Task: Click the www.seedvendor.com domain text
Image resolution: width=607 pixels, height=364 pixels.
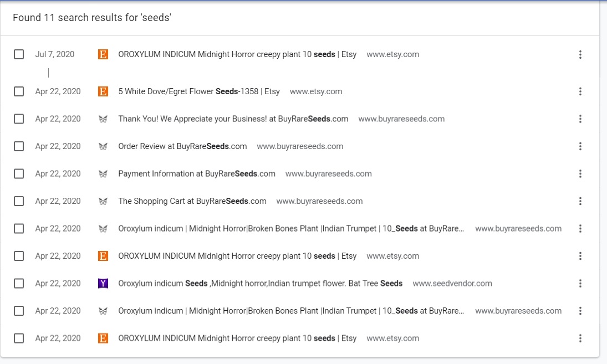Action: (452, 283)
